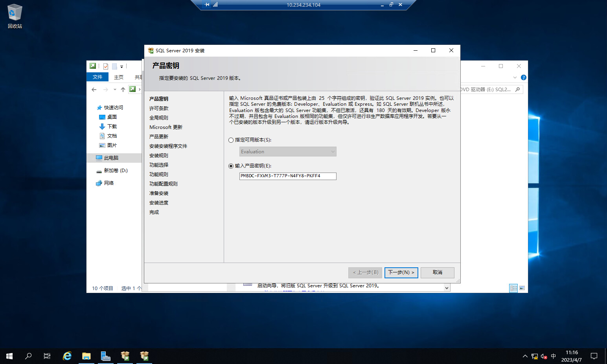The width and height of the screenshot is (607, 364).
Task: Select the 'Specify a free edition' radio button
Action: click(231, 140)
